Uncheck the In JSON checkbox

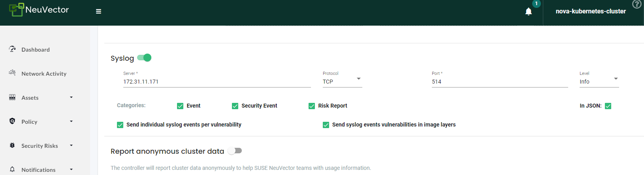(608, 106)
